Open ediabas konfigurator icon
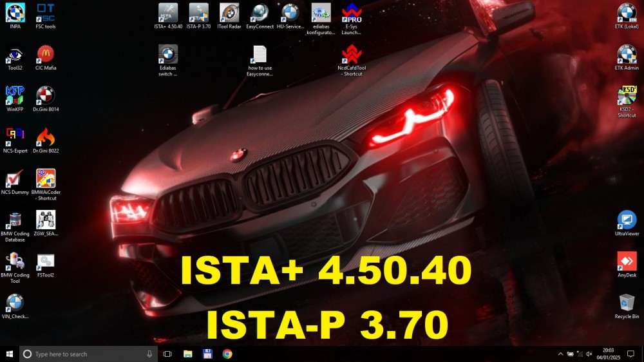Screen dimensions: 644x362 [x=321, y=19]
